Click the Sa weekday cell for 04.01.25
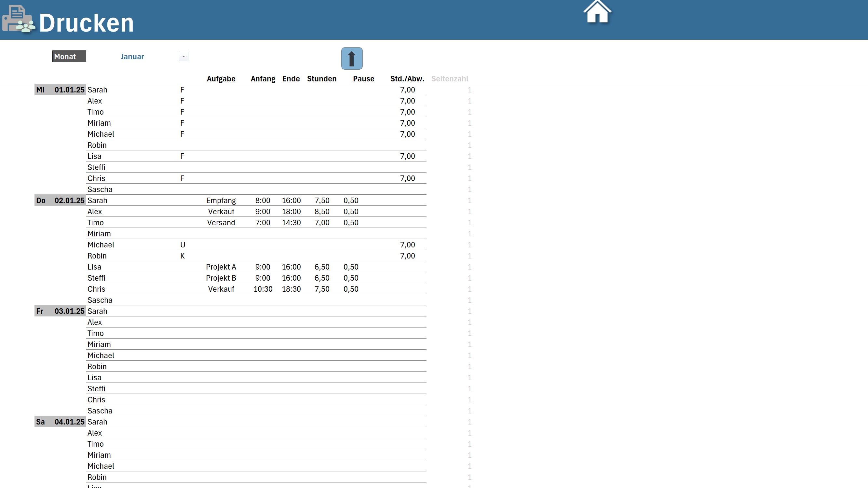The image size is (868, 488). coord(40,422)
